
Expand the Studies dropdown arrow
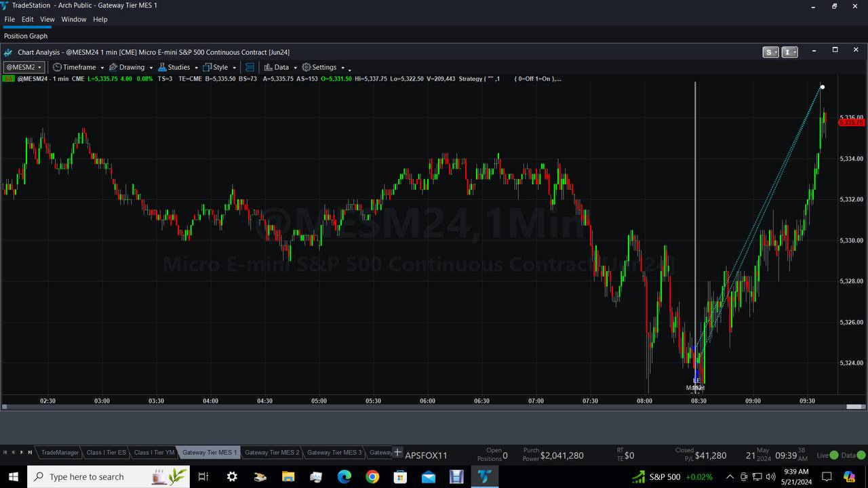click(196, 68)
